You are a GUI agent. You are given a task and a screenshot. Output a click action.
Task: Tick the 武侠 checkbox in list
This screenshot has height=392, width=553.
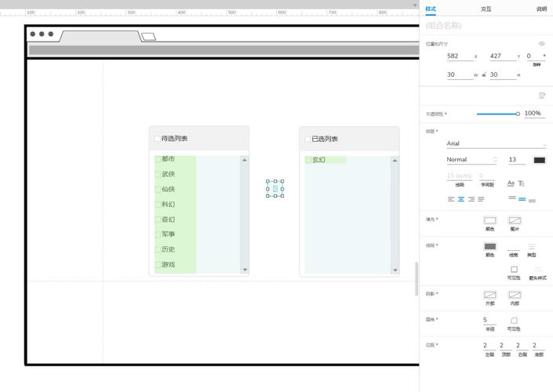pyautogui.click(x=158, y=174)
